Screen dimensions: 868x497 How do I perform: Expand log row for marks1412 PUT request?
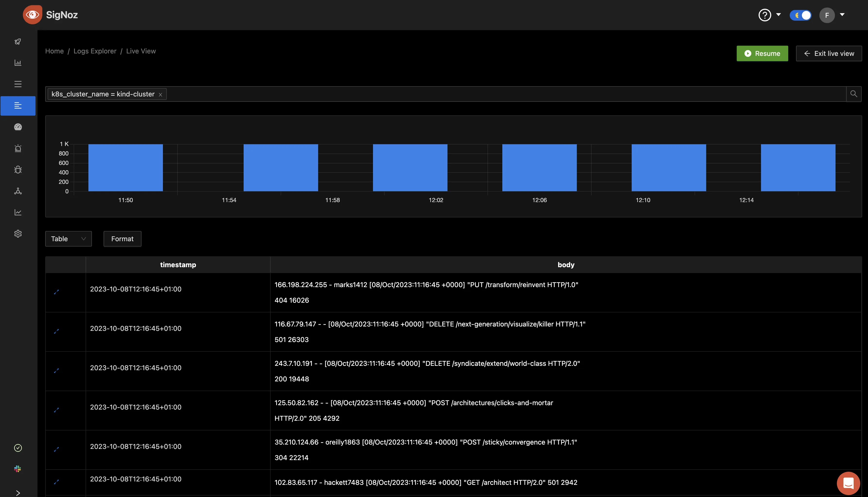[x=56, y=292]
